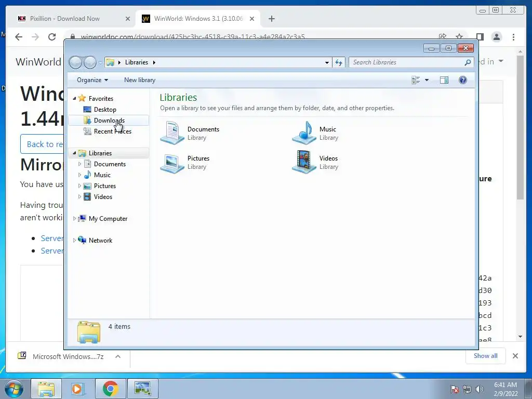Click the taskbar clock showing 6:41 AM
532x399 pixels.
(505, 389)
